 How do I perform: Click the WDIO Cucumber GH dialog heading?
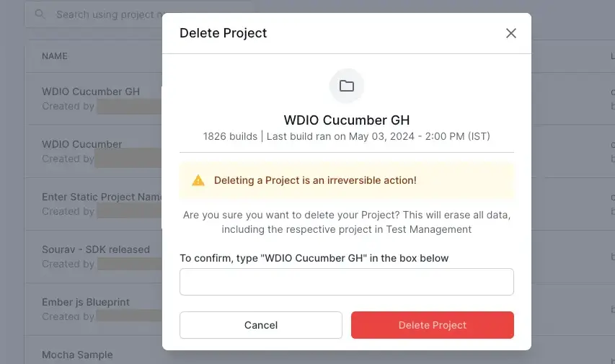(347, 120)
